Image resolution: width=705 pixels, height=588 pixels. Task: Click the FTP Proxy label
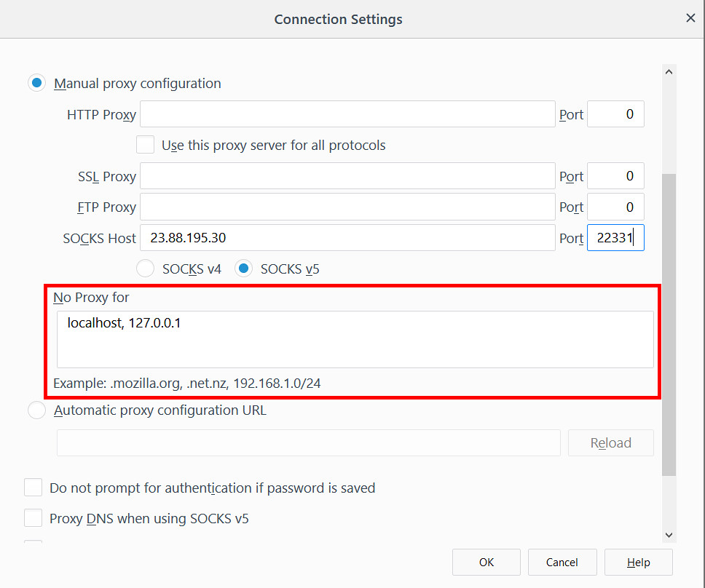[106, 207]
